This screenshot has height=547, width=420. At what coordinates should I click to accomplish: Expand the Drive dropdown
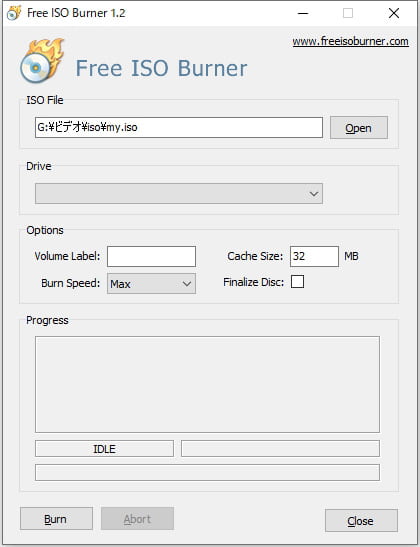tap(179, 194)
